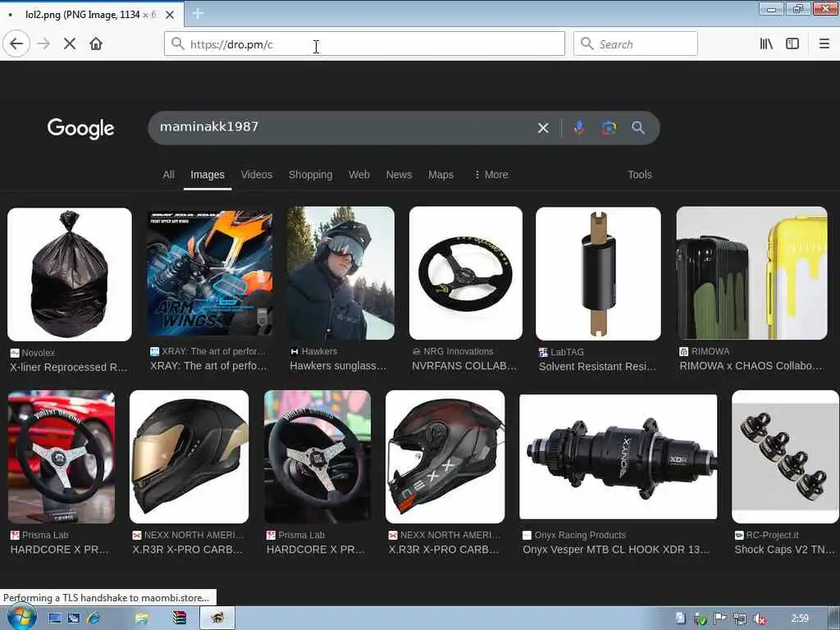Image resolution: width=840 pixels, height=630 pixels.
Task: Expand the More dropdown
Action: pos(491,175)
